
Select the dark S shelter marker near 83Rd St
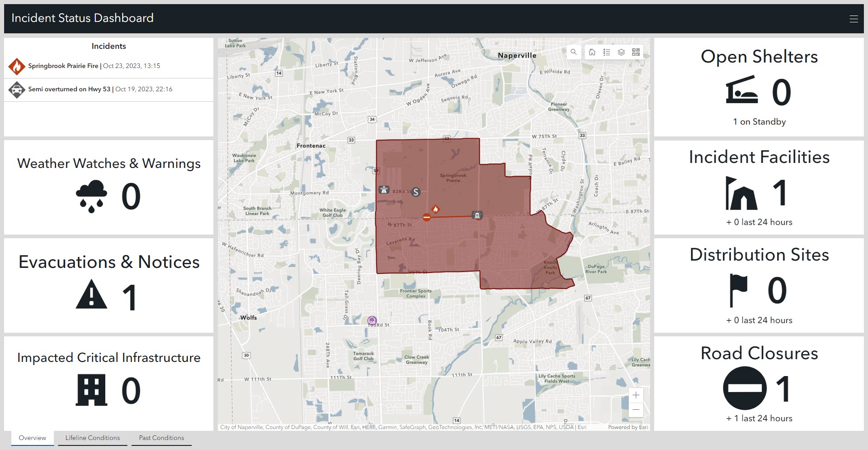click(x=415, y=192)
